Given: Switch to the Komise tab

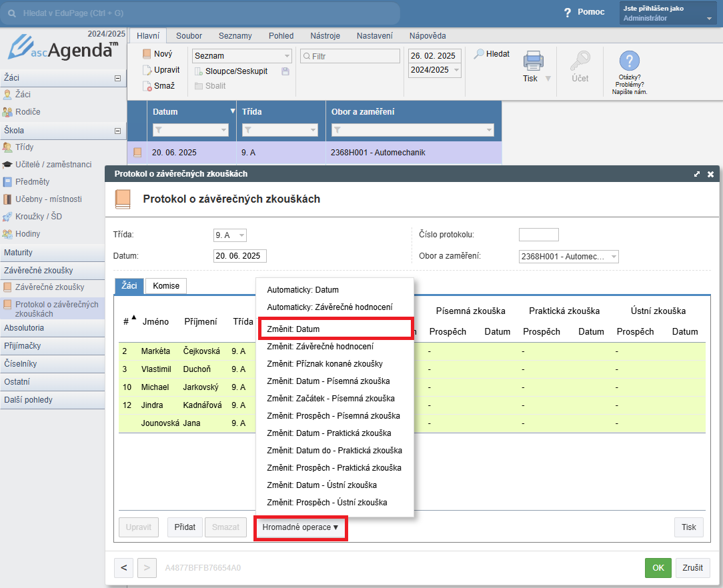Looking at the screenshot, I should click(x=166, y=286).
